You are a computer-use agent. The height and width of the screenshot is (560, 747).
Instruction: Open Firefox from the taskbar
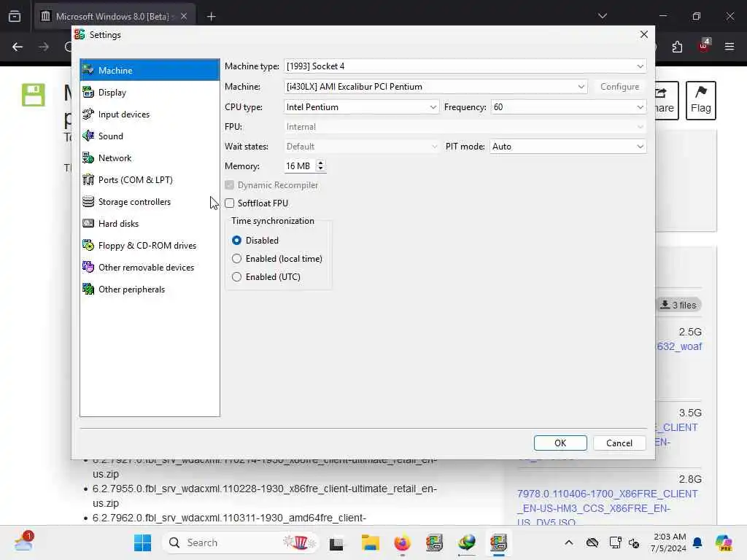point(402,542)
